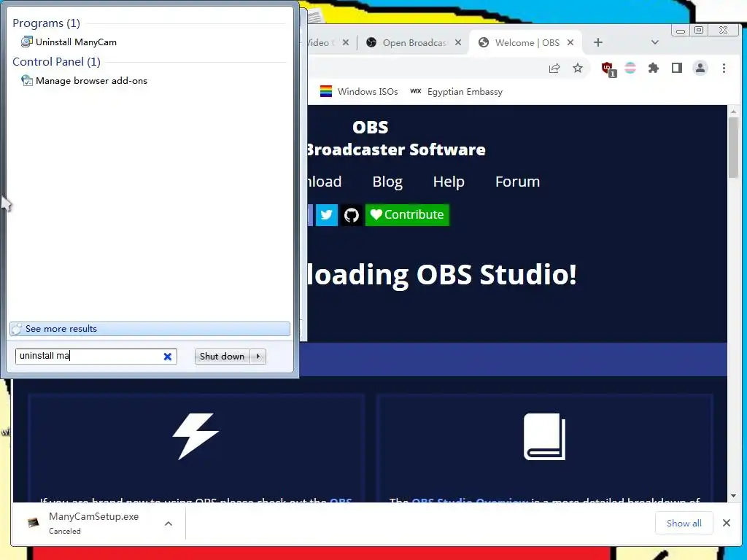The image size is (747, 560).
Task: Click the green Contribute button
Action: (x=407, y=215)
